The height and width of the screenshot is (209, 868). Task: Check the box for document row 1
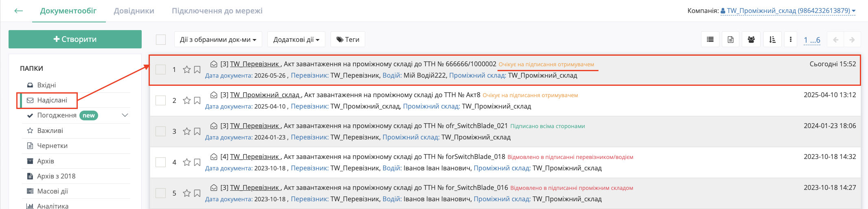[x=161, y=70]
